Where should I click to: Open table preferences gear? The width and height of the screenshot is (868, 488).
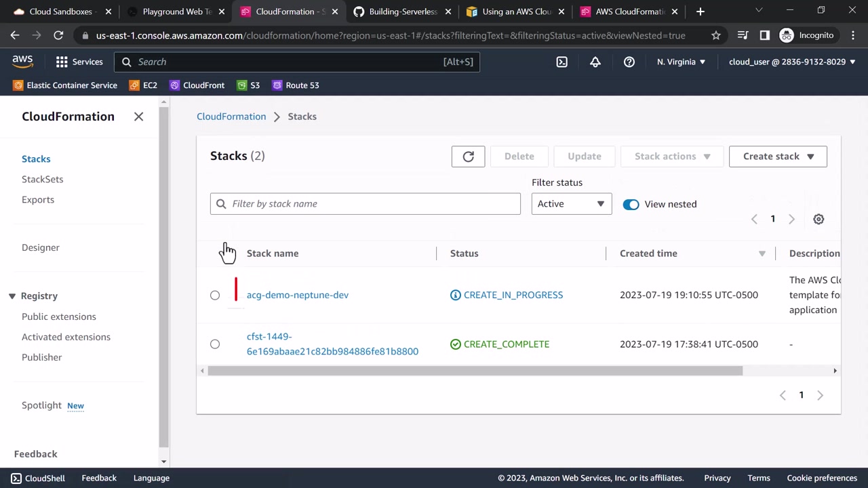click(x=818, y=220)
